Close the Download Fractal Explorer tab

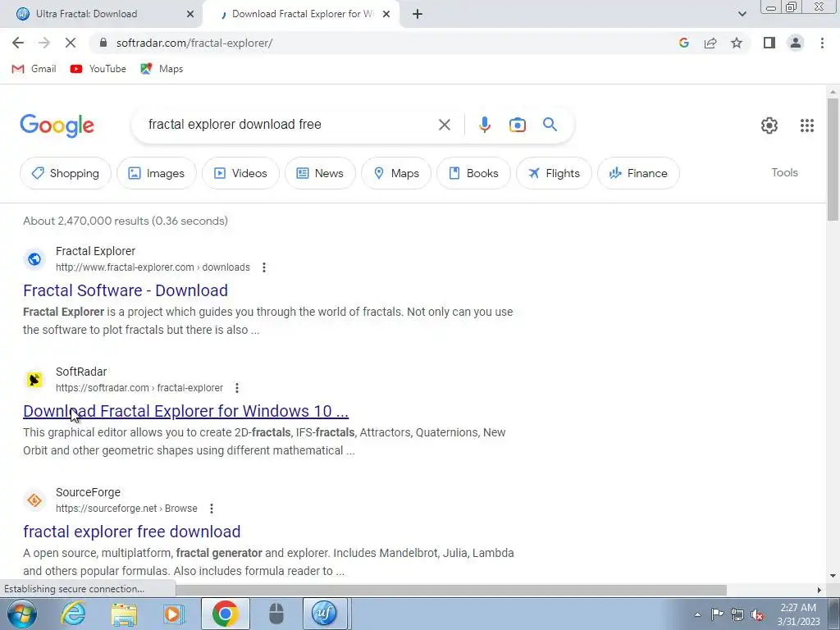coord(386,14)
